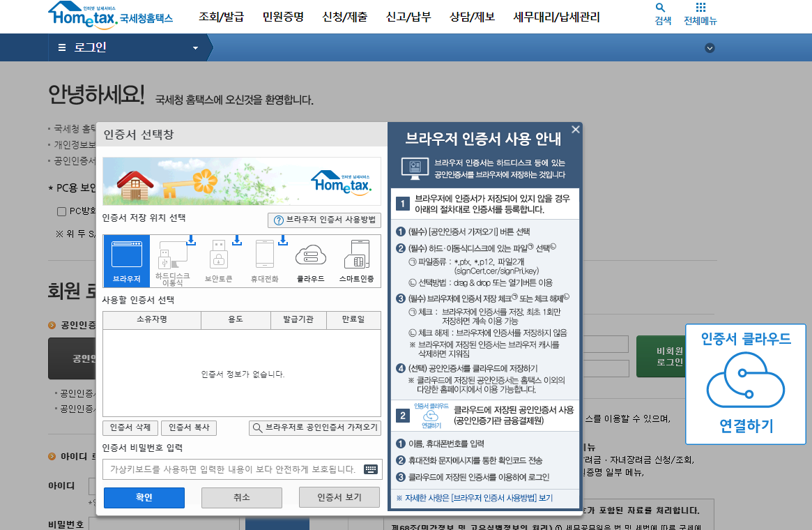Click the 인증서 보기 button

339,497
